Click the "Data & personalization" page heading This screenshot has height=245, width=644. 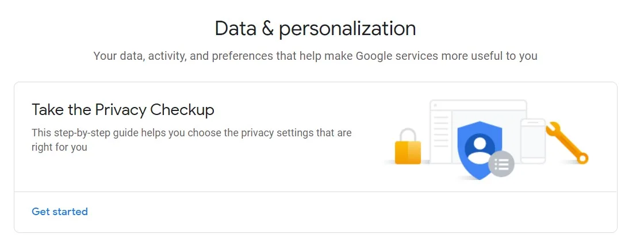click(315, 28)
